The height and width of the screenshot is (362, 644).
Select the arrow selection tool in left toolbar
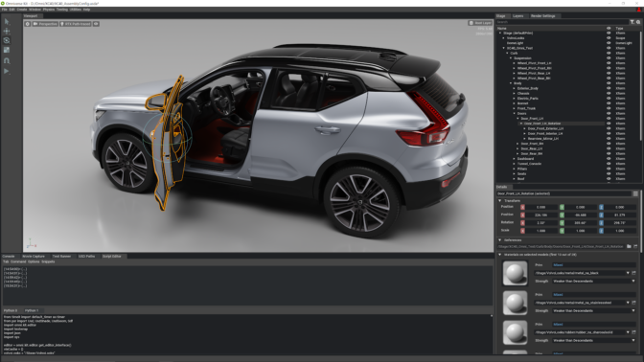pyautogui.click(x=7, y=21)
